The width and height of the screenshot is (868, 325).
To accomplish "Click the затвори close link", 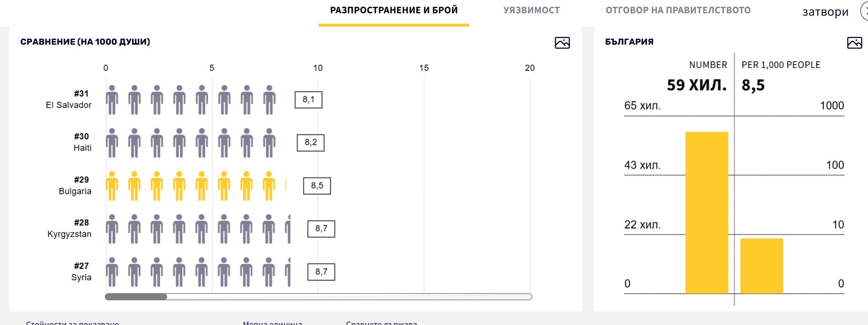I will coord(825,12).
